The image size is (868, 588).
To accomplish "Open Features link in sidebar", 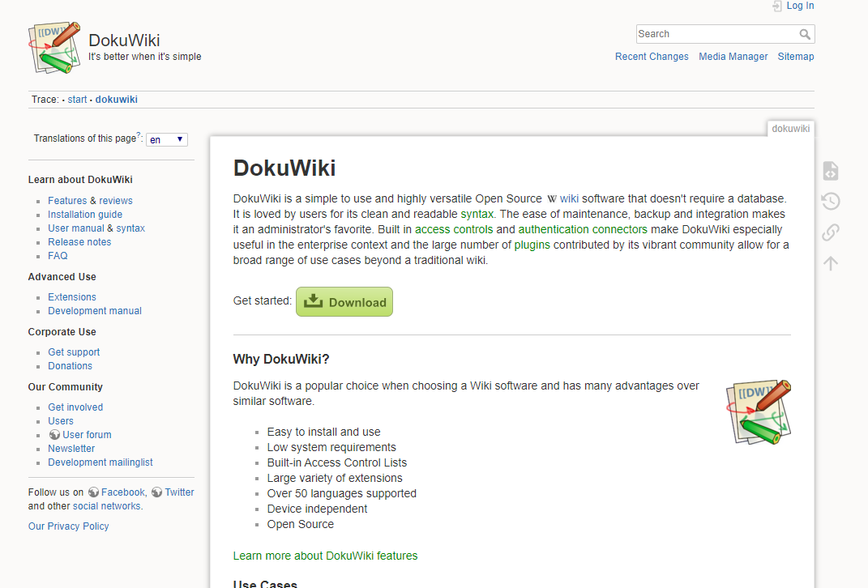I will point(67,201).
